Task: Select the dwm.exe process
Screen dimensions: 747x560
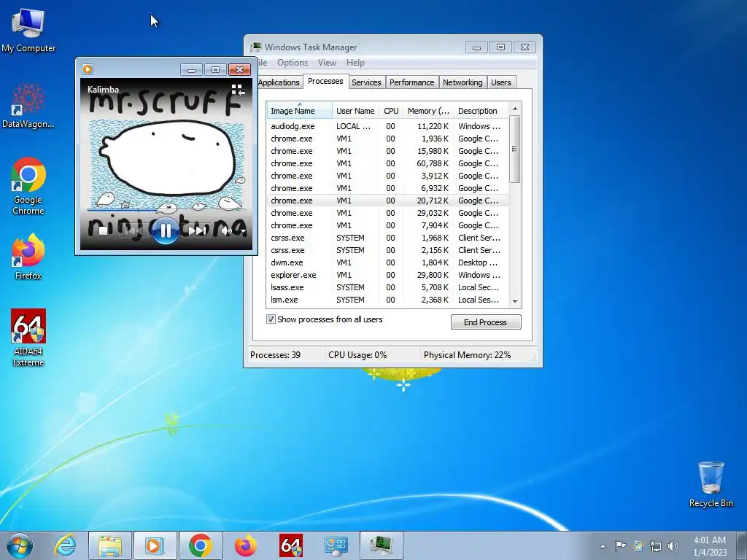Action: [x=387, y=262]
